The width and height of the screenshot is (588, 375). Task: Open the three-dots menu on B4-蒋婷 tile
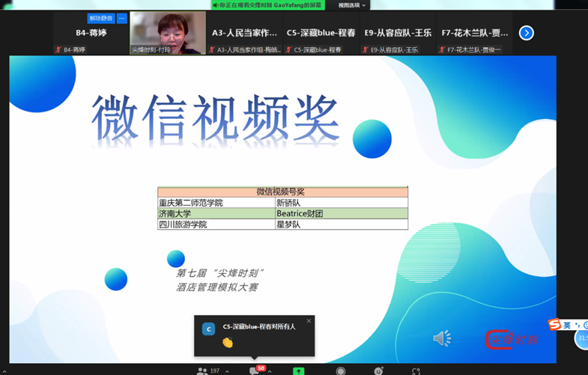[x=121, y=18]
